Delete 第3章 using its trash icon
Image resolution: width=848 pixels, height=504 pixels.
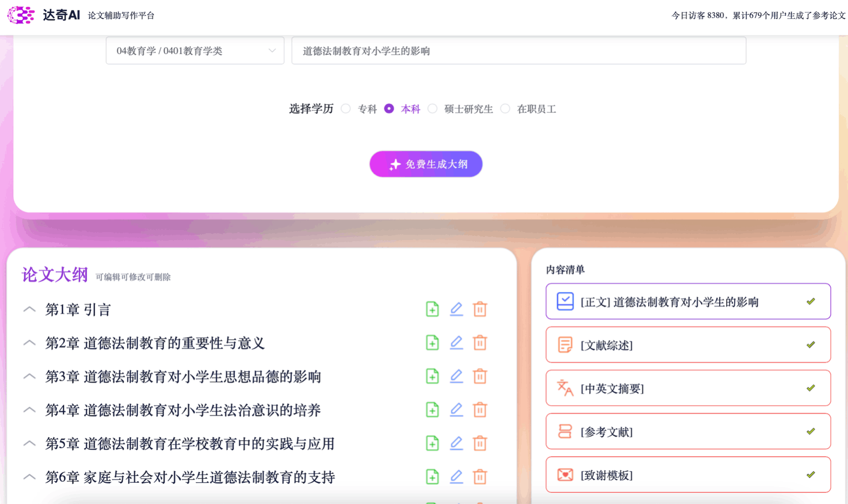[480, 376]
